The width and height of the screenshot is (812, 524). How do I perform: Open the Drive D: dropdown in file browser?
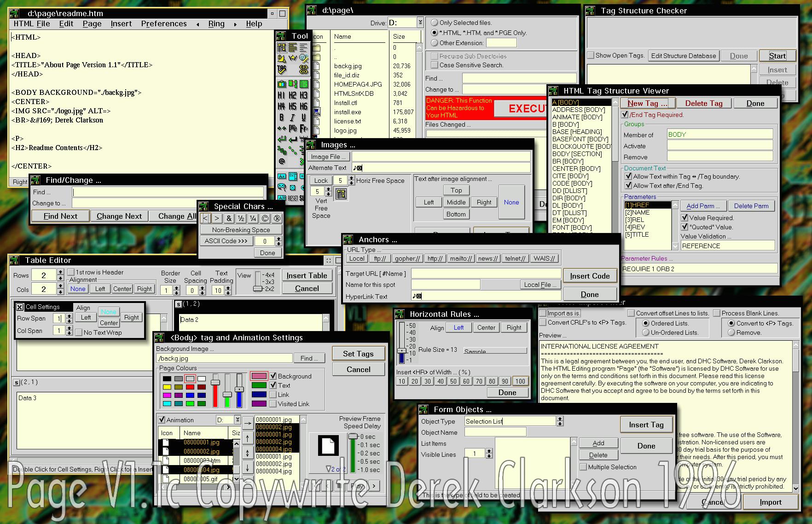coord(420,23)
